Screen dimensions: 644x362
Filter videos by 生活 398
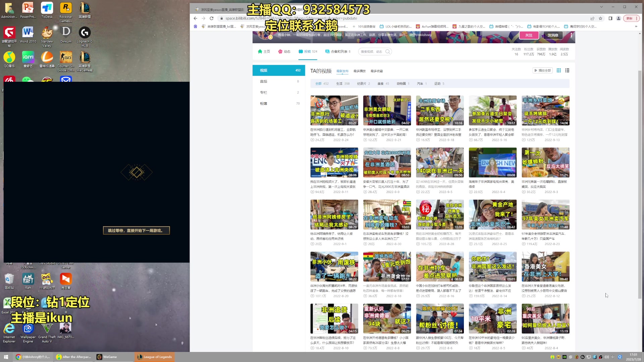pyautogui.click(x=343, y=84)
